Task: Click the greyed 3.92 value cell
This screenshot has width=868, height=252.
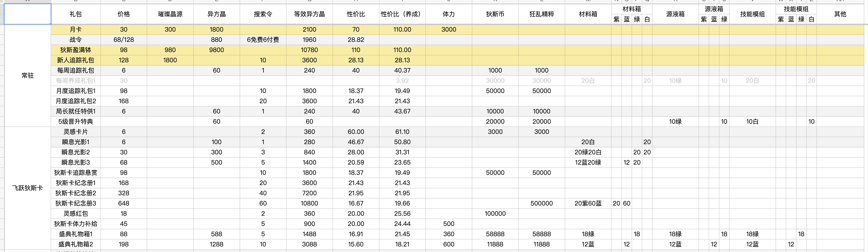Action: 402,81
